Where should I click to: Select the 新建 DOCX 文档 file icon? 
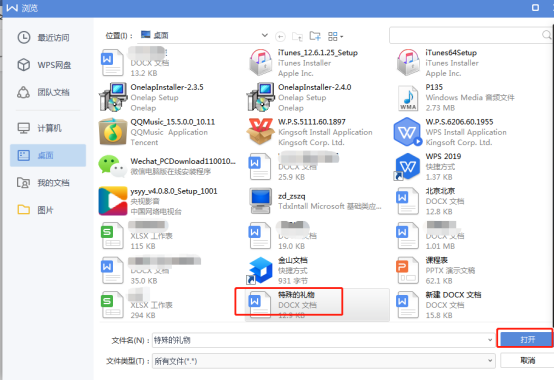(x=408, y=305)
